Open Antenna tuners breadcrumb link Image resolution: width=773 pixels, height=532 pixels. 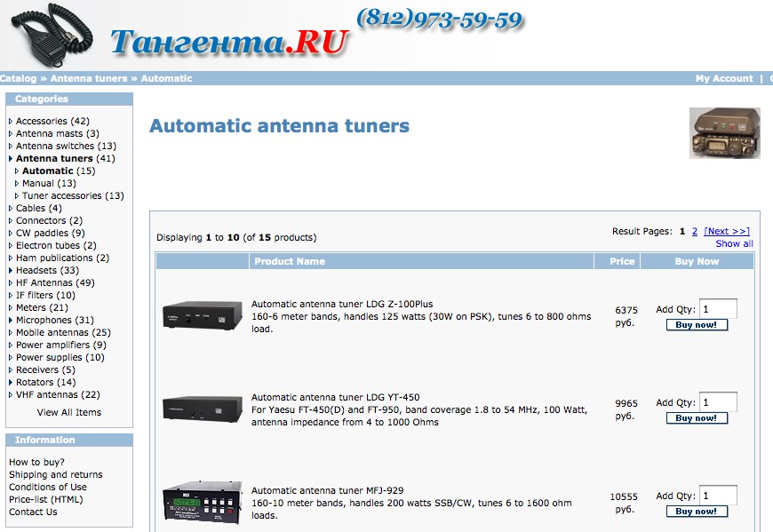[x=89, y=78]
